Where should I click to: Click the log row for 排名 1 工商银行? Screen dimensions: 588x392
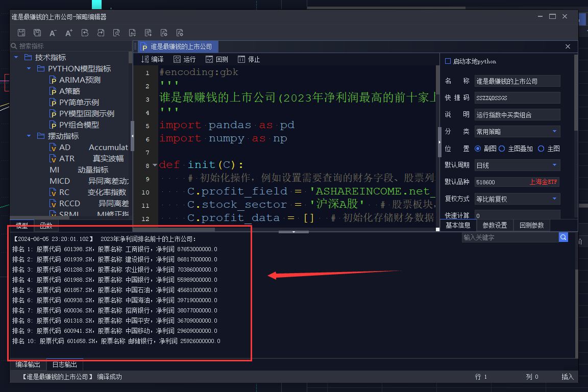coord(115,249)
